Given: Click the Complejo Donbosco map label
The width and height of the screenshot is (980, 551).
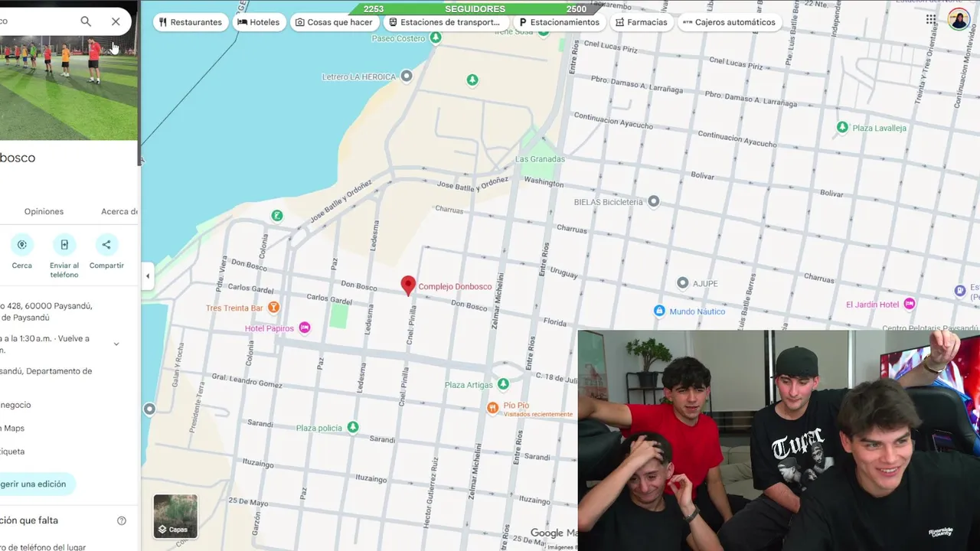Looking at the screenshot, I should click(455, 287).
